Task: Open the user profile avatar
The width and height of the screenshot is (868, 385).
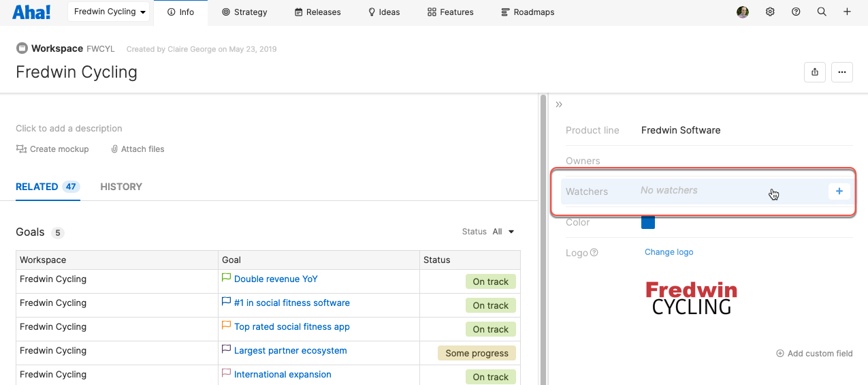Action: (743, 12)
